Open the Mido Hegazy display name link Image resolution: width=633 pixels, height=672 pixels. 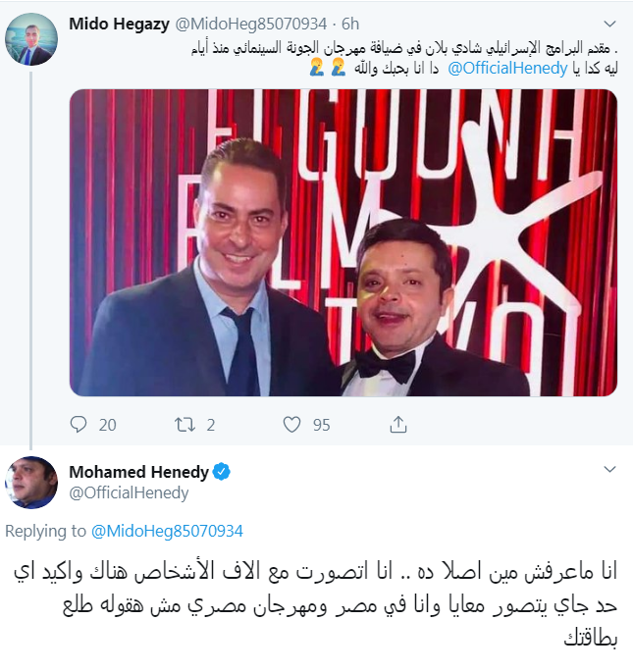[x=119, y=24]
